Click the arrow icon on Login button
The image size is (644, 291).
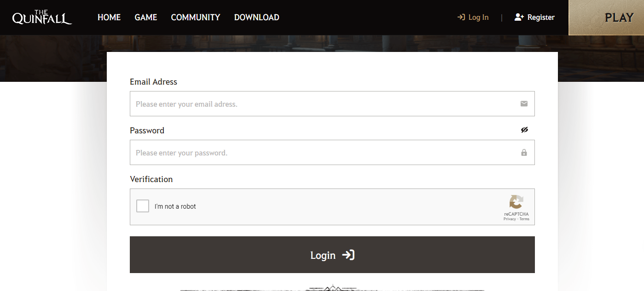click(348, 255)
